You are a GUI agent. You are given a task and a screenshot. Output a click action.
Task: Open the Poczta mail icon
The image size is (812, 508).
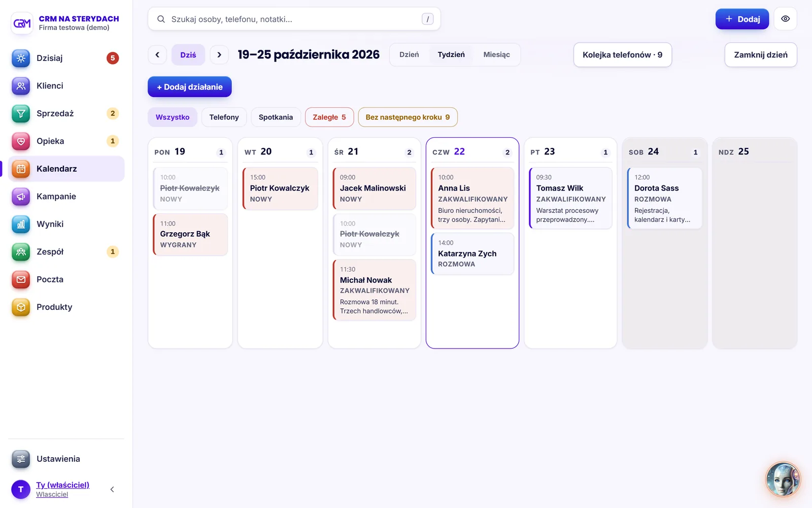21,279
